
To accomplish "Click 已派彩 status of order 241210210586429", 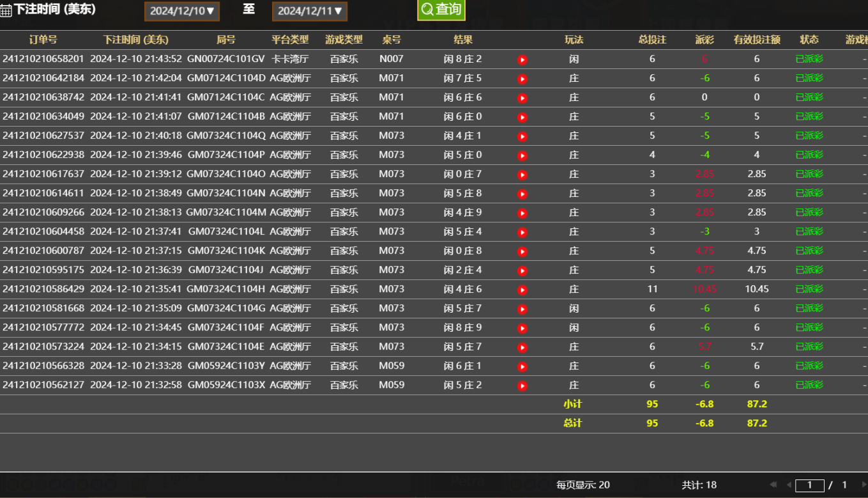I will (x=809, y=289).
